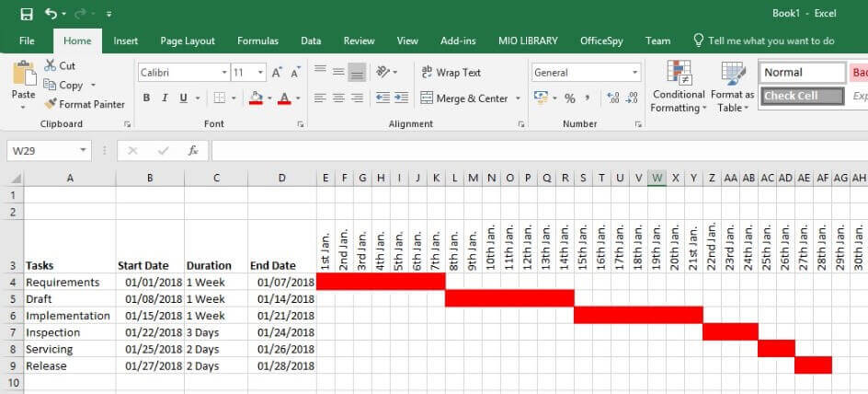Click the Merge & Center button
Image resolution: width=868 pixels, height=394 pixels.
coord(464,98)
